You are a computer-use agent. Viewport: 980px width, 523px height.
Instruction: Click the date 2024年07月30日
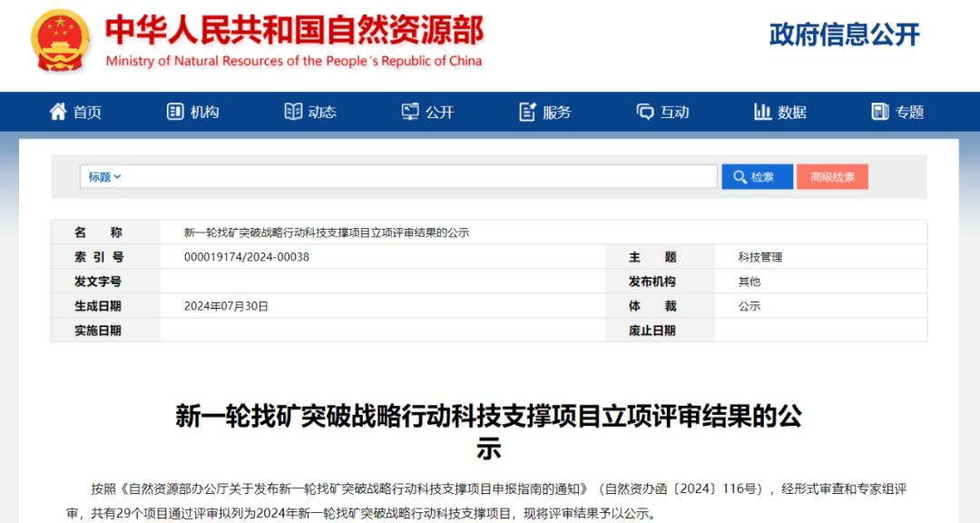tap(226, 306)
